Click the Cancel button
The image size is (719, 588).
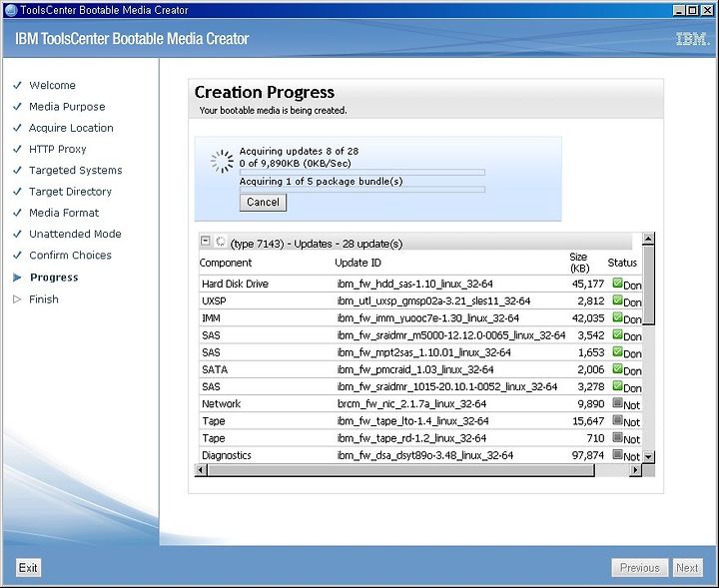263,202
